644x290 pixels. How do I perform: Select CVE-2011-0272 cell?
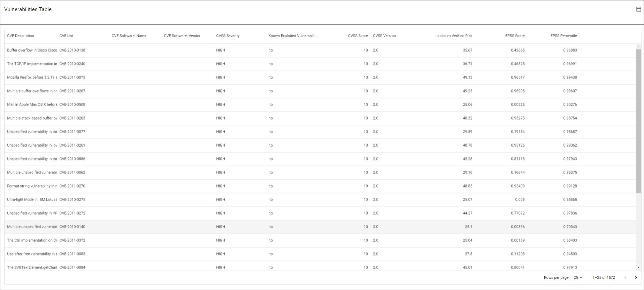tap(72, 213)
